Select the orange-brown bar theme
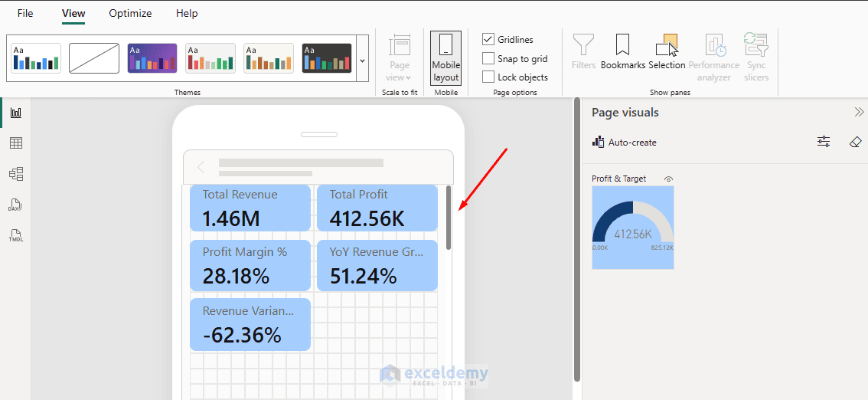The height and width of the screenshot is (400, 868). 269,58
